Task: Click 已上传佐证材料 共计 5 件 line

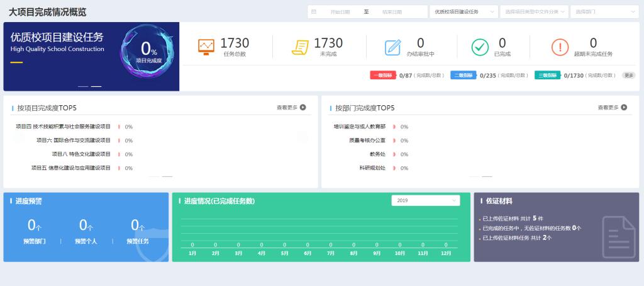Action: coord(513,218)
